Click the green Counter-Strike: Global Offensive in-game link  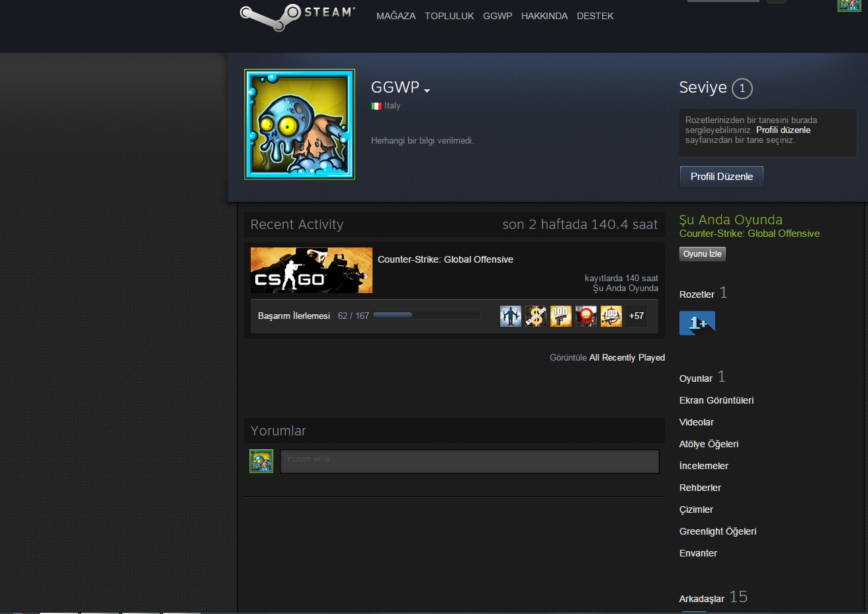(750, 234)
